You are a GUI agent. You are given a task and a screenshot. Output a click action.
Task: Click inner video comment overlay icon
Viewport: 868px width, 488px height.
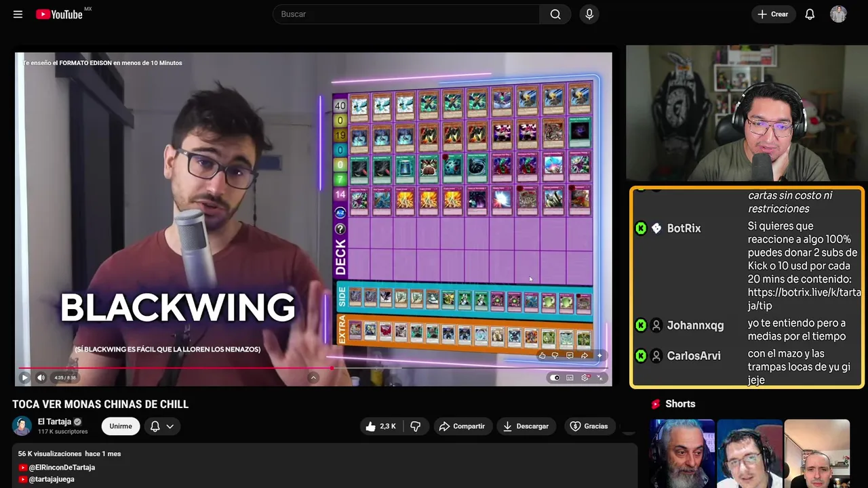(570, 355)
